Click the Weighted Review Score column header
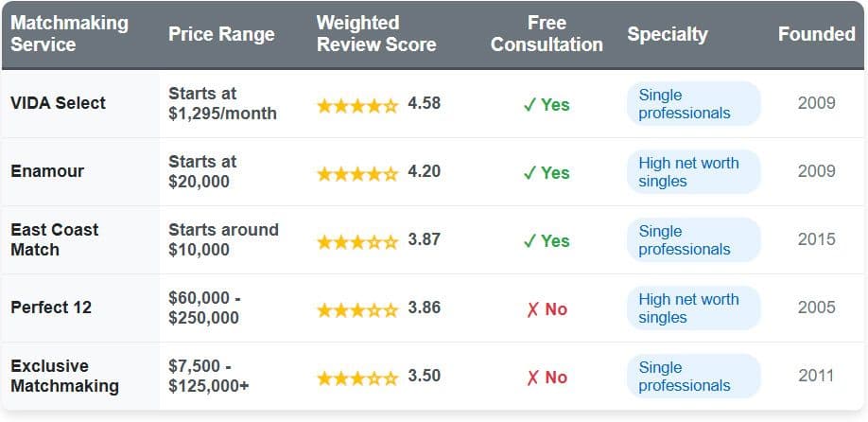This screenshot has width=868, height=422. 376,34
